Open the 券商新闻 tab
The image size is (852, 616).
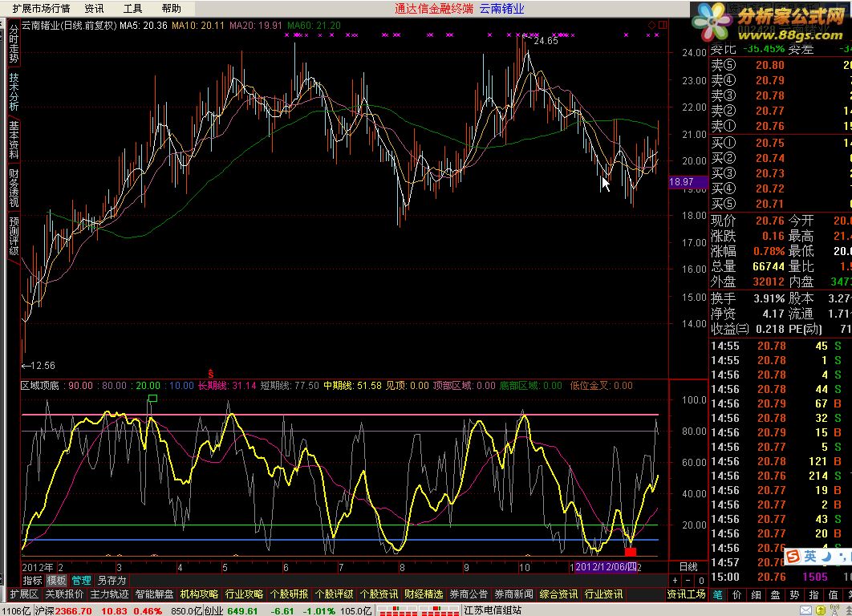click(x=514, y=594)
